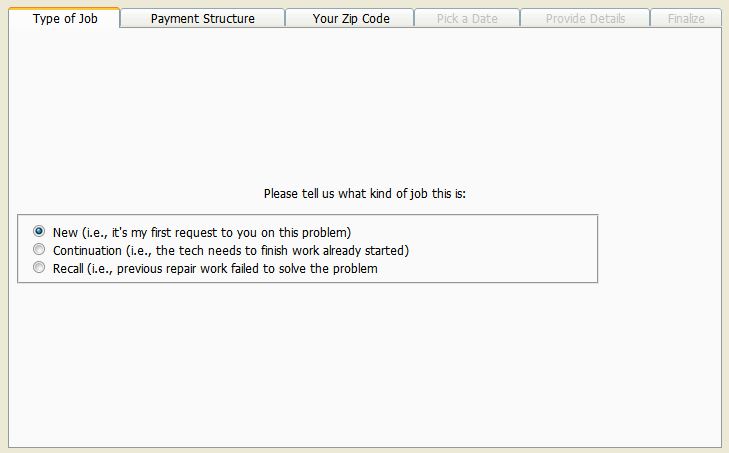Select the Type of Job tab
Screen dimensions: 729x453
[65, 18]
